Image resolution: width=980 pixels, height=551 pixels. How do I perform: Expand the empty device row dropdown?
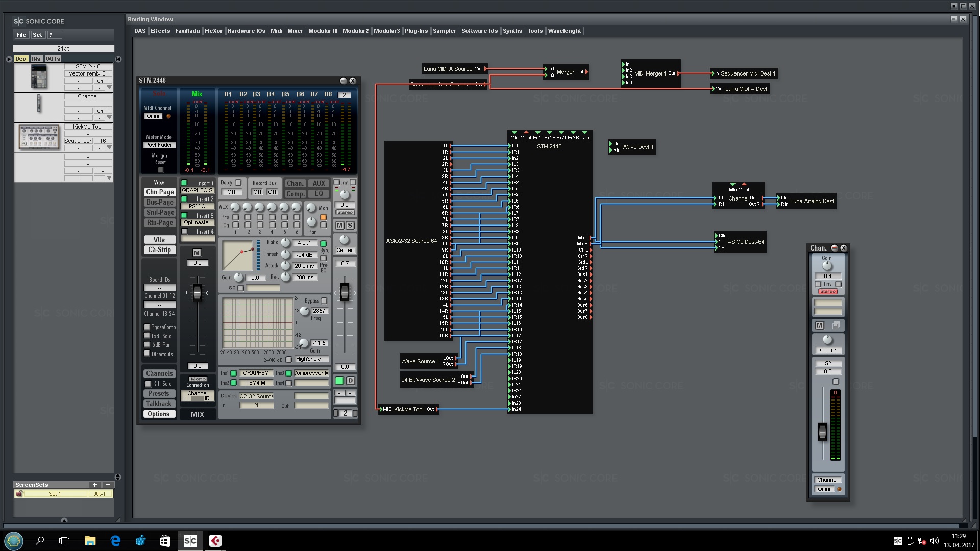click(109, 178)
